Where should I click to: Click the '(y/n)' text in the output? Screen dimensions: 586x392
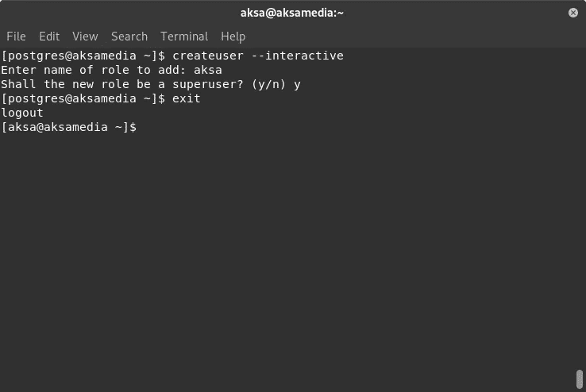click(x=268, y=84)
